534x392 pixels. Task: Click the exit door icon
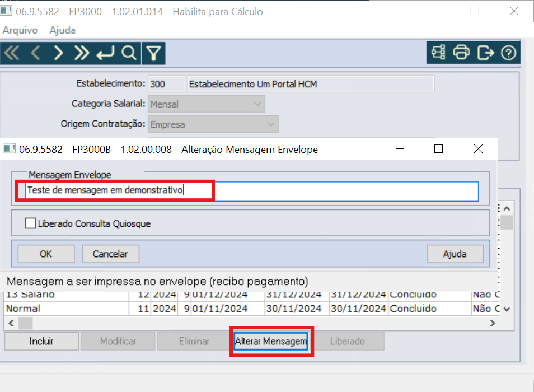(x=485, y=53)
